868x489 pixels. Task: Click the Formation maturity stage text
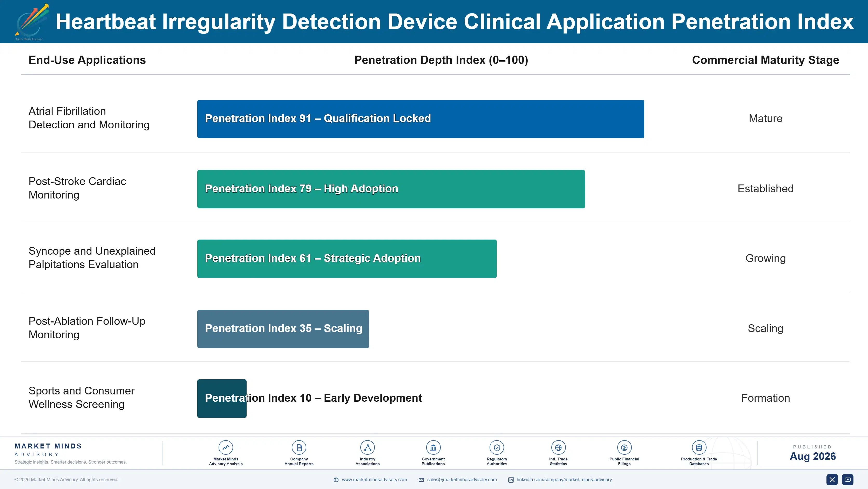(x=765, y=398)
